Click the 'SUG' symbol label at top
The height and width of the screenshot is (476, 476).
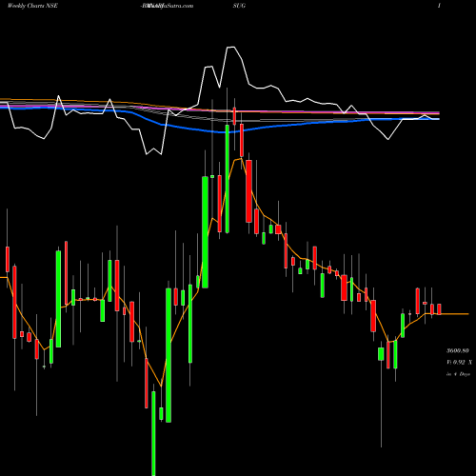(x=239, y=6)
